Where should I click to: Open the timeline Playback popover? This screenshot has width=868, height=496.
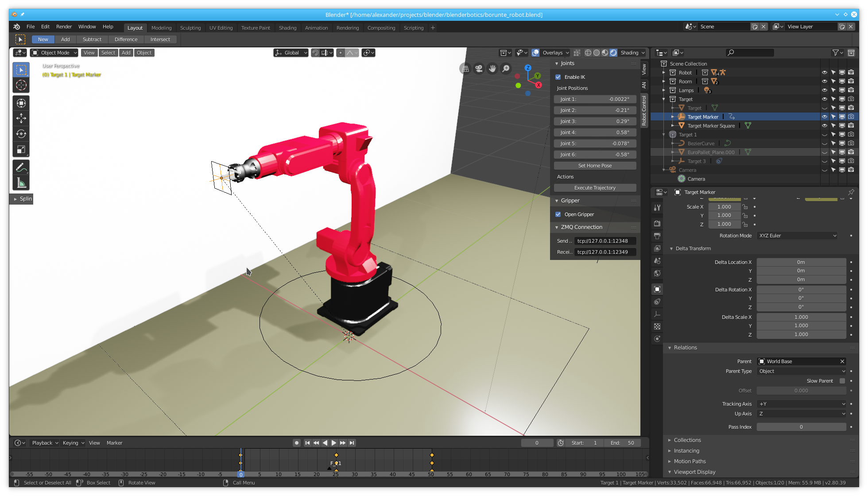tap(45, 443)
